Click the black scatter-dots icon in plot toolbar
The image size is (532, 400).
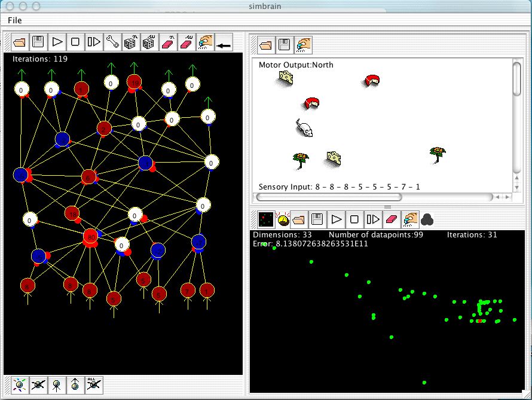click(265, 219)
